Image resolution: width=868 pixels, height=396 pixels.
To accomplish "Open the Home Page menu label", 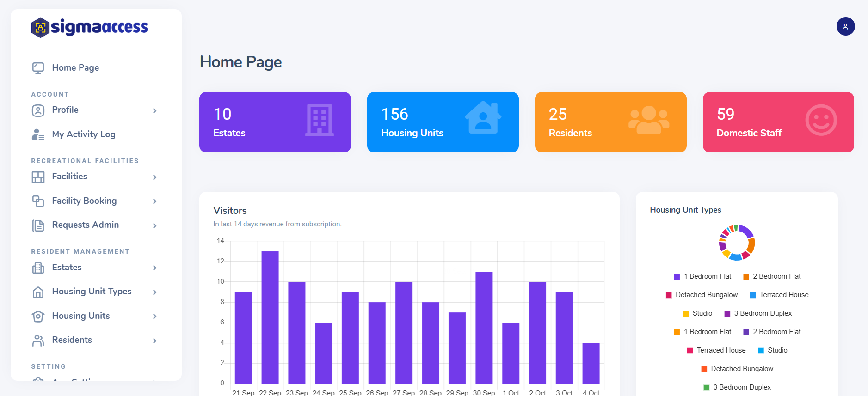I will pos(75,68).
